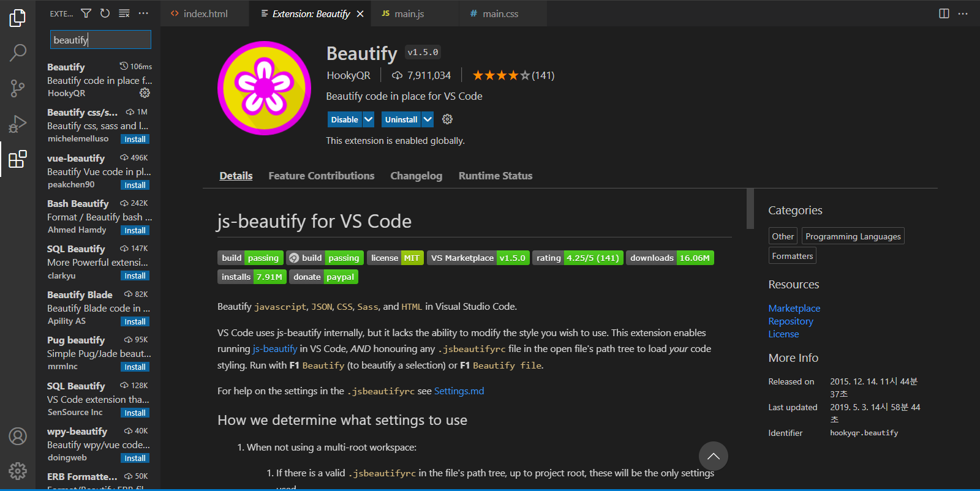980x491 pixels.
Task: Expand the Uninstall dropdown arrow
Action: click(x=428, y=119)
